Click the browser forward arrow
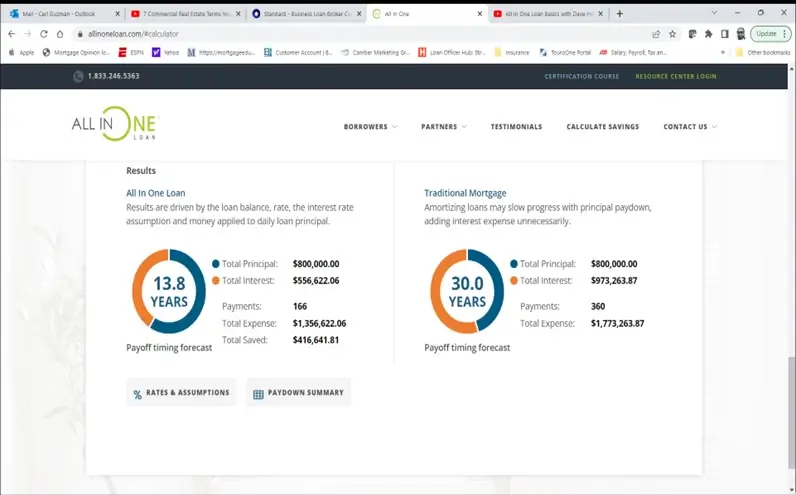This screenshot has height=495, width=796. [27, 34]
